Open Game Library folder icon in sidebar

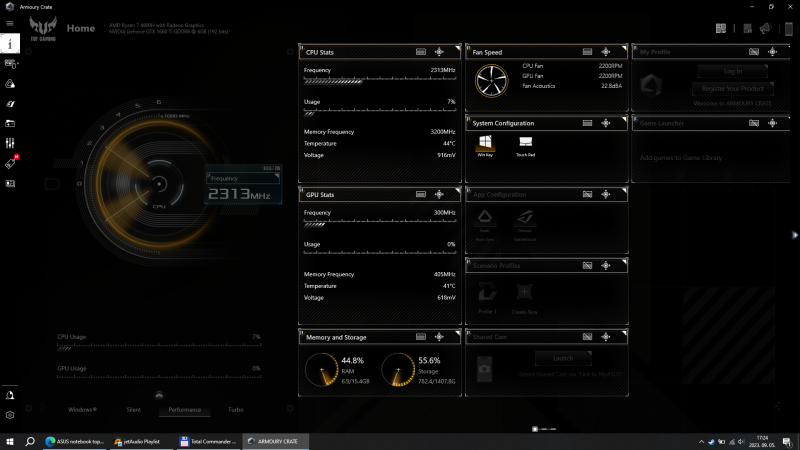(10, 123)
